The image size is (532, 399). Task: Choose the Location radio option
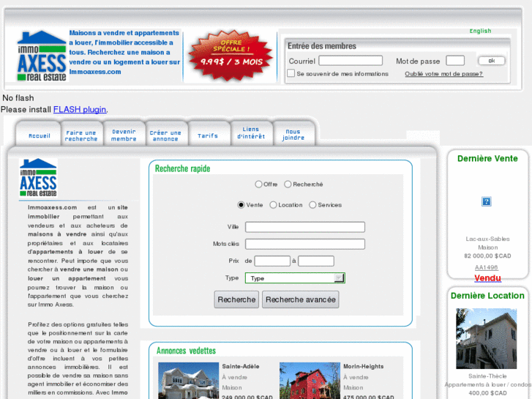(x=273, y=205)
